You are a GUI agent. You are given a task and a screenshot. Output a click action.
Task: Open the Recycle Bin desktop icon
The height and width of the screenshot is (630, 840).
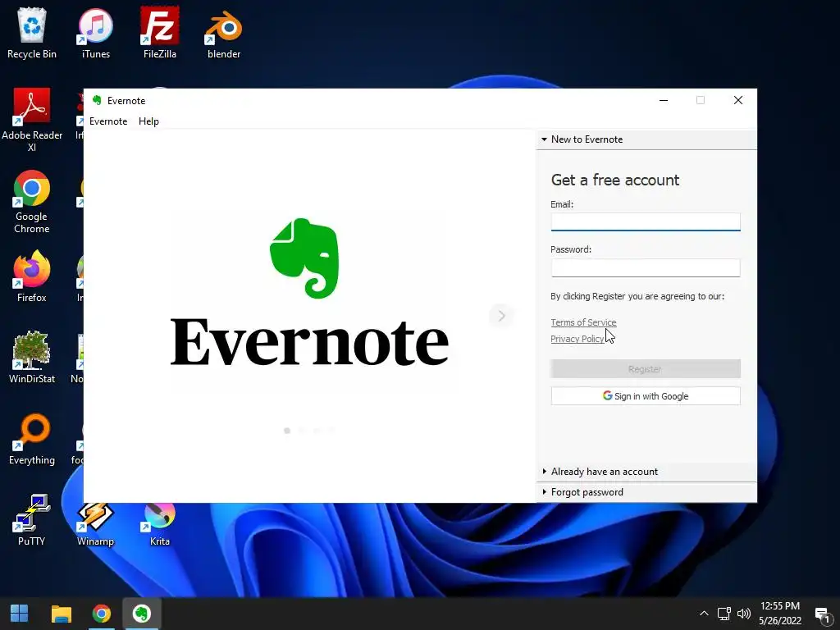pos(32,33)
